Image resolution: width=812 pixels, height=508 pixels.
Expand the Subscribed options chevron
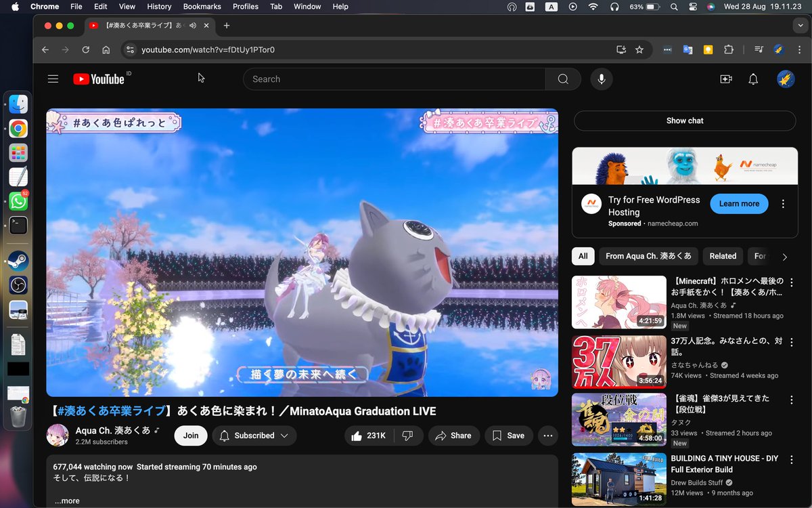coord(284,436)
